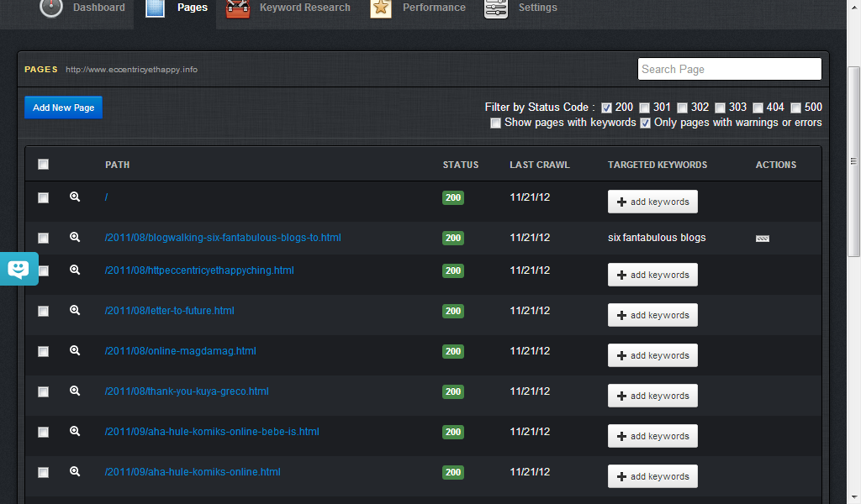Select checkbox for letter-to-future.html row
Screen dimensions: 861x504
pos(44,312)
